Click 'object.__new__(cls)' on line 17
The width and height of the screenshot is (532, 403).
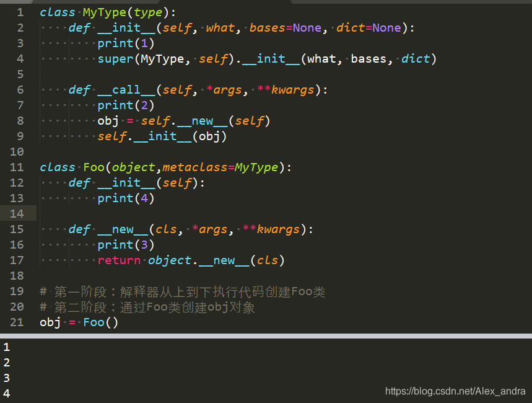point(216,260)
